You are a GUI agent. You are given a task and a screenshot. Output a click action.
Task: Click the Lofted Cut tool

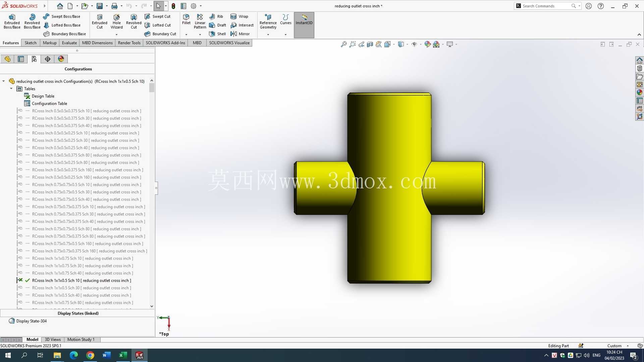coord(157,25)
